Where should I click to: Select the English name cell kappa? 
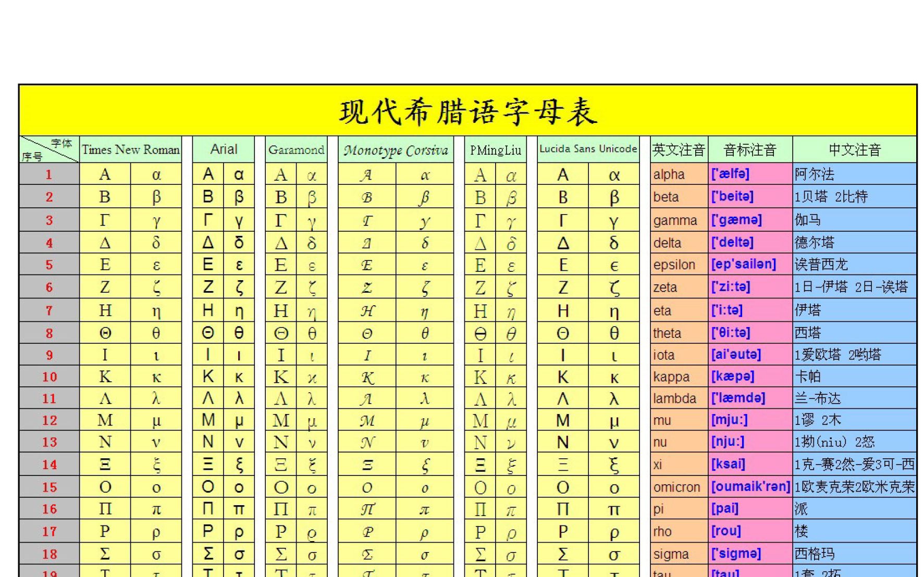tap(679, 377)
